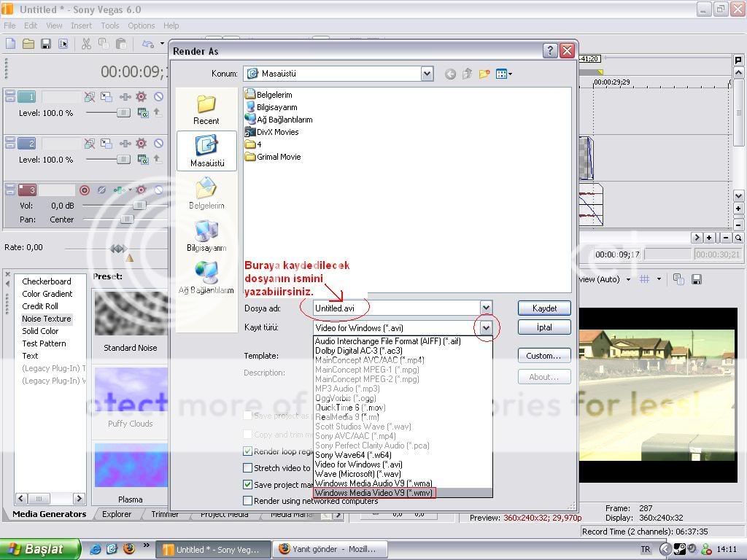Open Track Motion for track 1

click(x=107, y=97)
